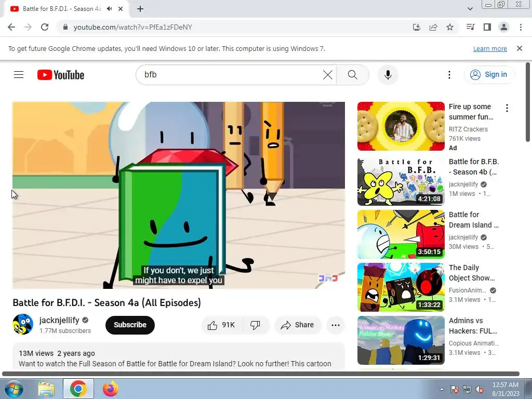This screenshot has height=399, width=532.
Task: Go back to the previous page
Action: click(11, 27)
